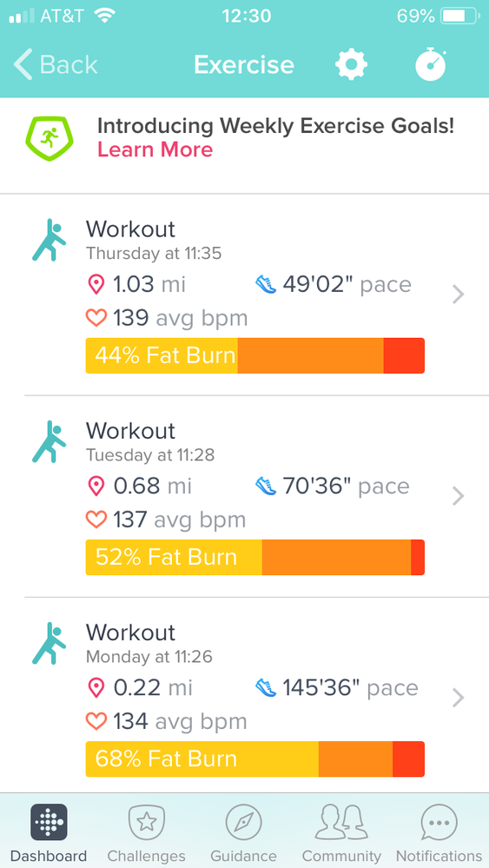This screenshot has width=489, height=868.
Task: Tap the stopwatch tracking icon
Action: 431,65
